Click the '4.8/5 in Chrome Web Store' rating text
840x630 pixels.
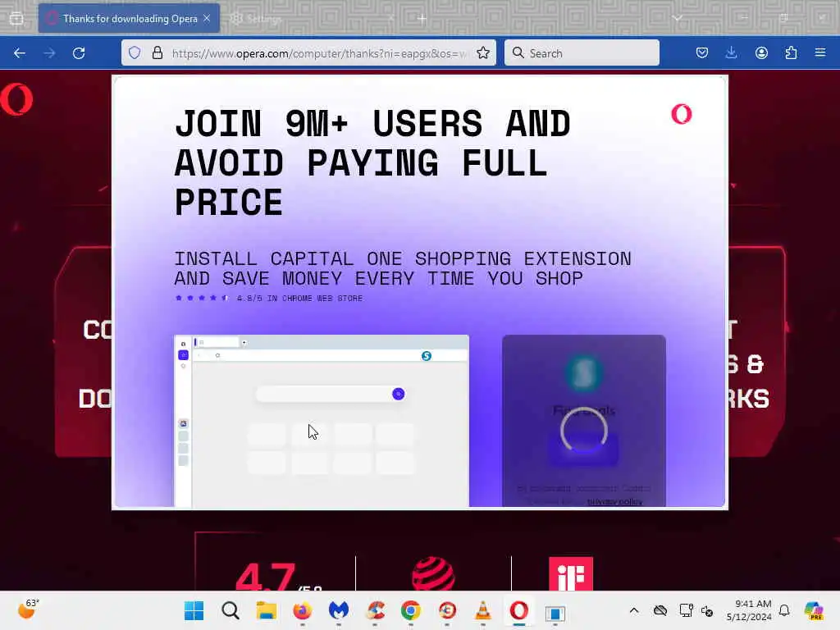[x=299, y=299]
